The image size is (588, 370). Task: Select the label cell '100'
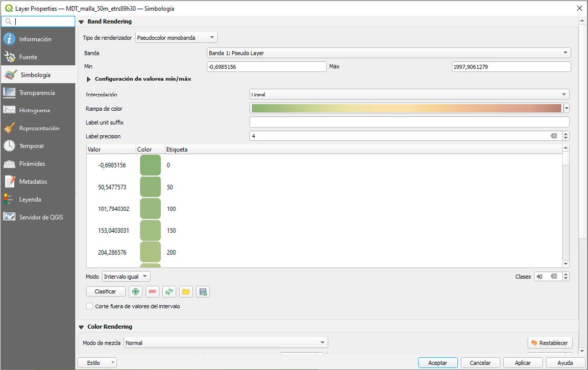[171, 209]
